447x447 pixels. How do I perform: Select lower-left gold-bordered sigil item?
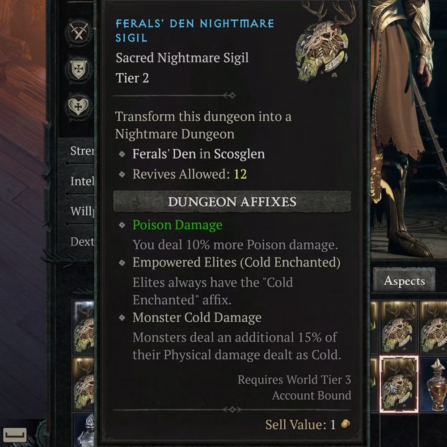84,384
